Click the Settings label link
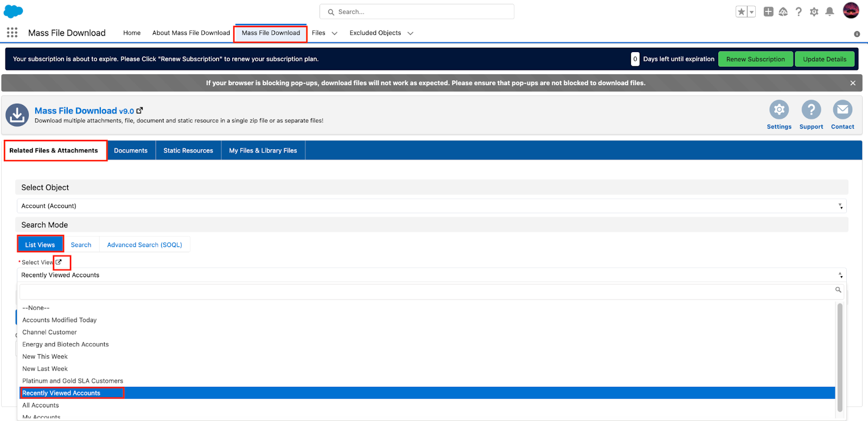Screen dimensions: 868x421 pyautogui.click(x=779, y=126)
